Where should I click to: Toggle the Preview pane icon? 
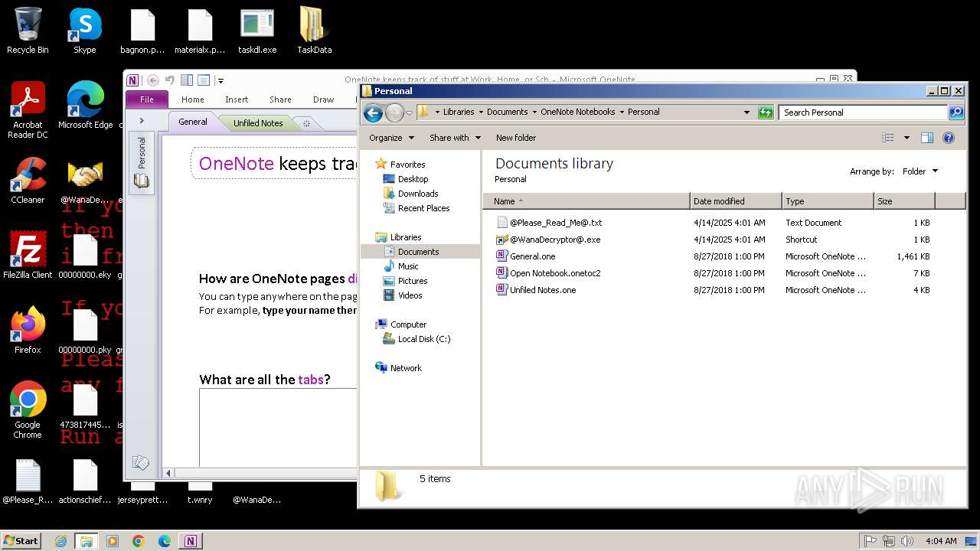(927, 138)
